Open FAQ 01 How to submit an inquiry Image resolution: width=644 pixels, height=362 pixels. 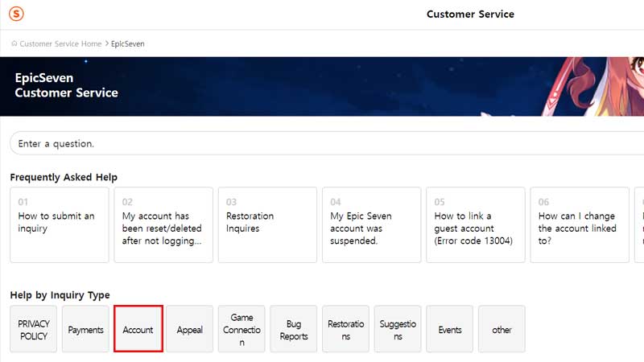point(60,225)
